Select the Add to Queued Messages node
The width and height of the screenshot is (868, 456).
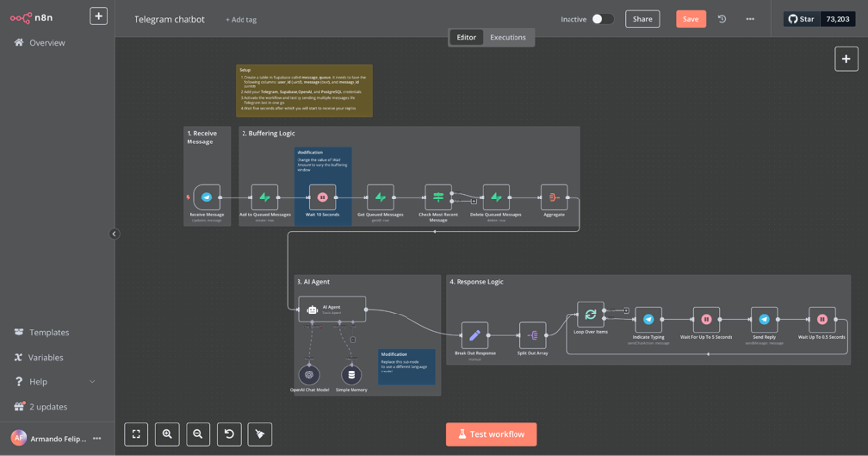click(264, 198)
